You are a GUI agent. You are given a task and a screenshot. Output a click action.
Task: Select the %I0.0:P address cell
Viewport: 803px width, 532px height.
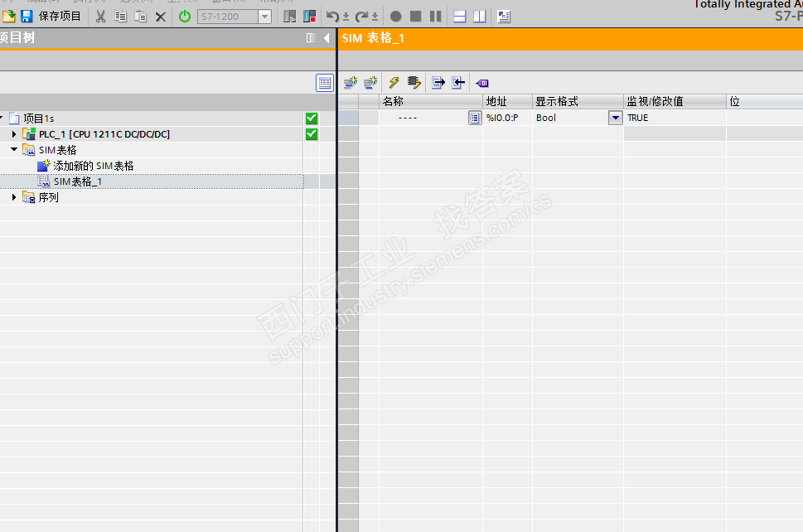coord(507,118)
